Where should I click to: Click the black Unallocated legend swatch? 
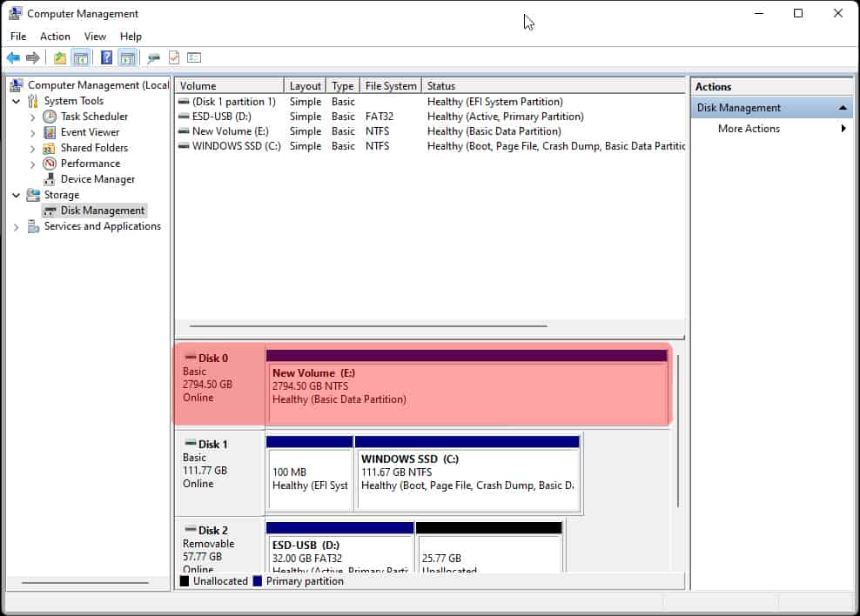click(x=185, y=581)
